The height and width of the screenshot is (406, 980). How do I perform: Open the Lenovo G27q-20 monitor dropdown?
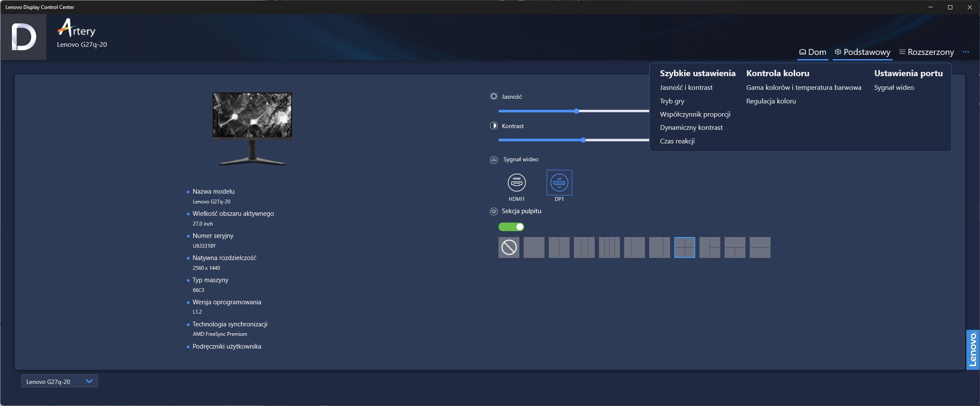60,381
